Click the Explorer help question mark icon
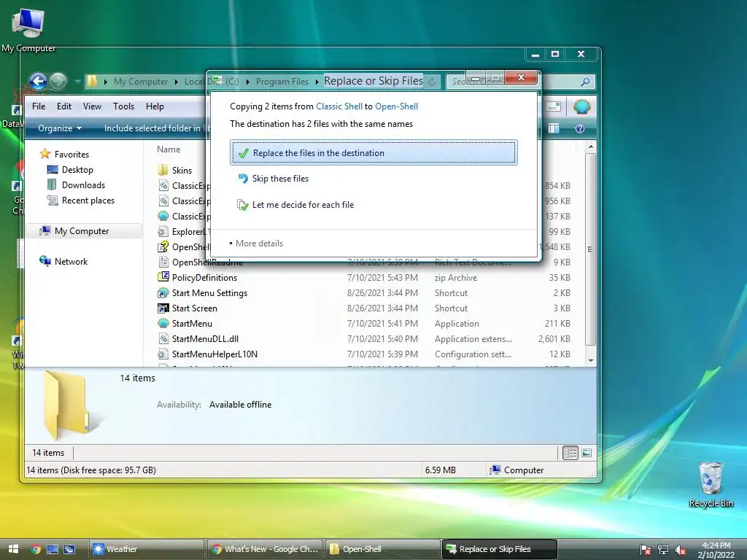Image resolution: width=747 pixels, height=560 pixels. click(580, 128)
